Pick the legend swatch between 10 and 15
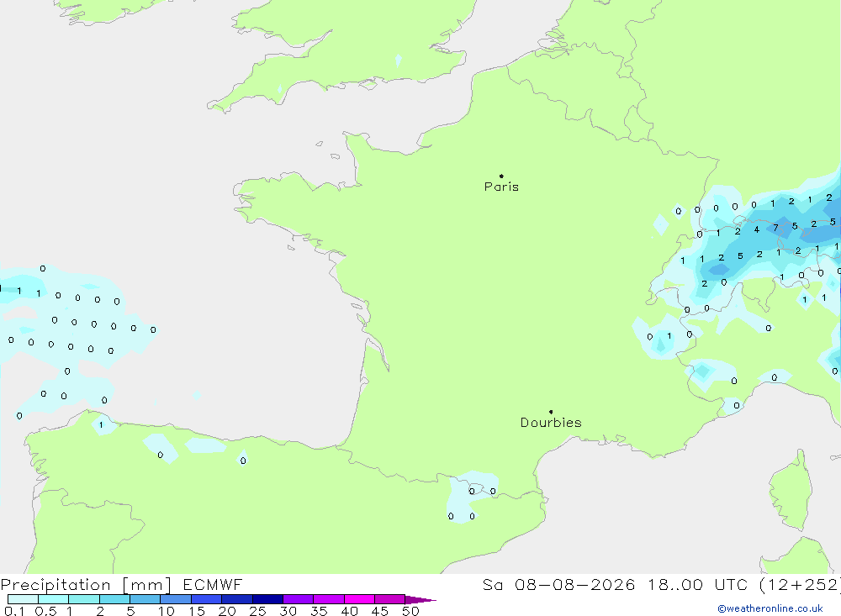 click(176, 599)
